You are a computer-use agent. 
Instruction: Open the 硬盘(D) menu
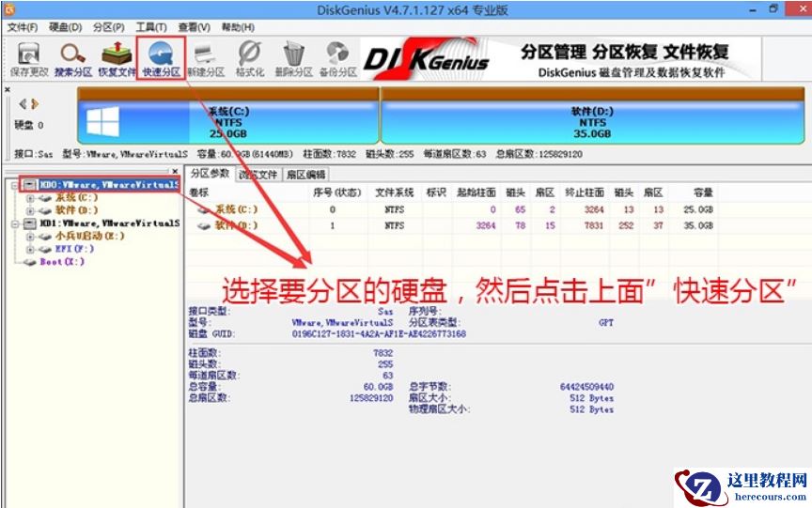65,27
